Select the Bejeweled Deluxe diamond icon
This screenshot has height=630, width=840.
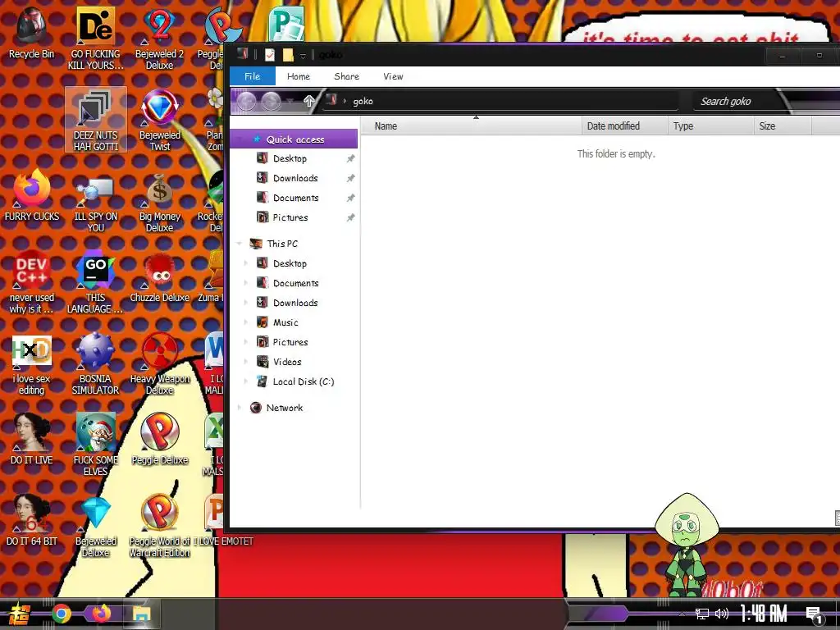click(95, 527)
